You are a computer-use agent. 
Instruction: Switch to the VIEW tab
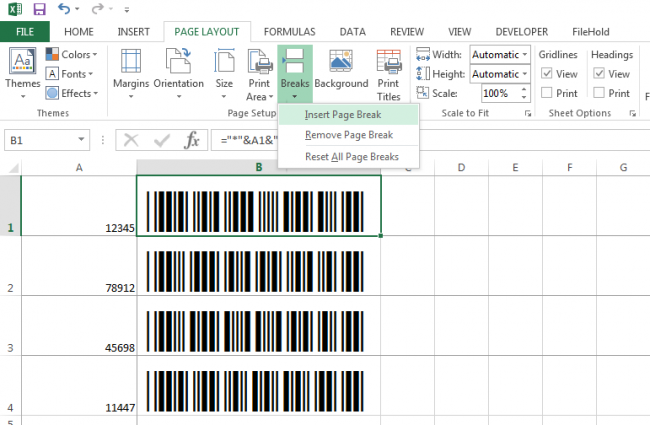coord(460,32)
